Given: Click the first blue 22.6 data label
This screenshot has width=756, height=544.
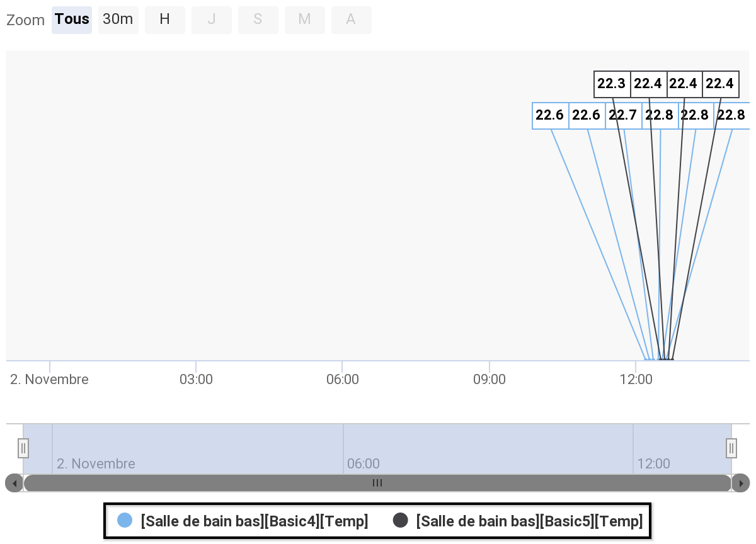Looking at the screenshot, I should (550, 115).
